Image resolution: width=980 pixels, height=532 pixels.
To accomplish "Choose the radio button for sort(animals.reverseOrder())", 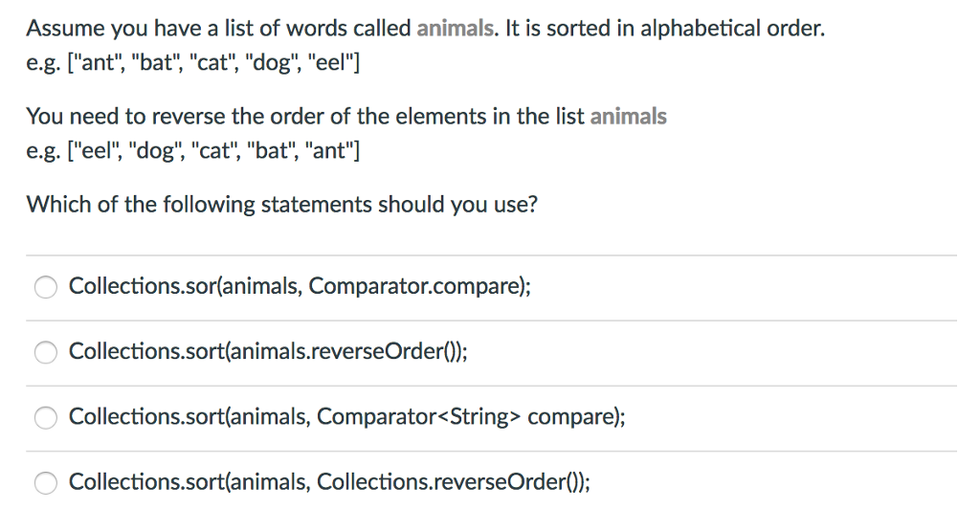I will click(46, 352).
